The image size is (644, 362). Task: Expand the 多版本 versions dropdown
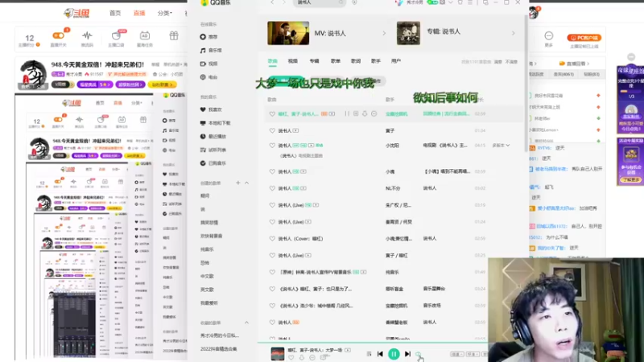[501, 146]
